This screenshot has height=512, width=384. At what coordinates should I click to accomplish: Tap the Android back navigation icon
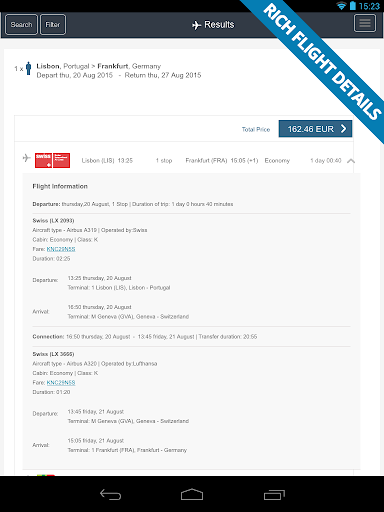click(110, 495)
